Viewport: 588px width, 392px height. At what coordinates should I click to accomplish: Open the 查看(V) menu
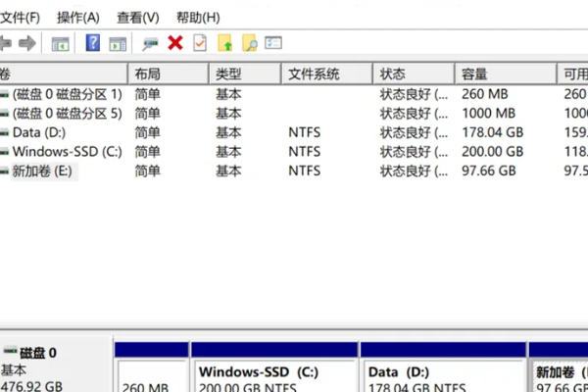coord(137,18)
